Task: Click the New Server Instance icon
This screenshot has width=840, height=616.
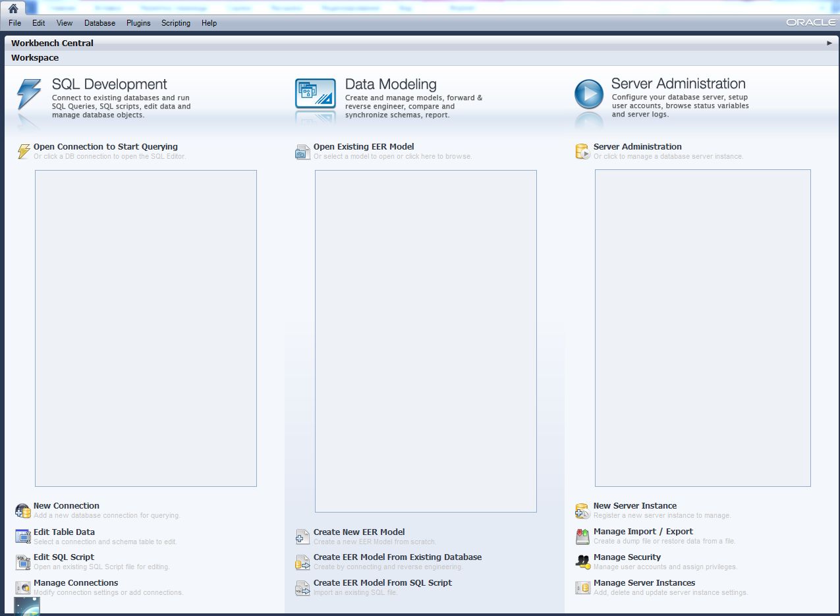Action: click(582, 511)
